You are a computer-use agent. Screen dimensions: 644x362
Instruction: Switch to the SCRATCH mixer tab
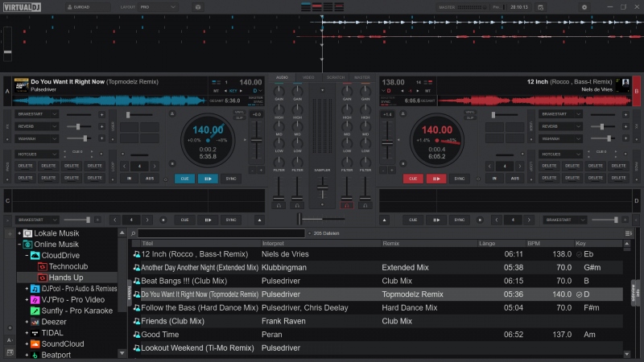pyautogui.click(x=335, y=77)
